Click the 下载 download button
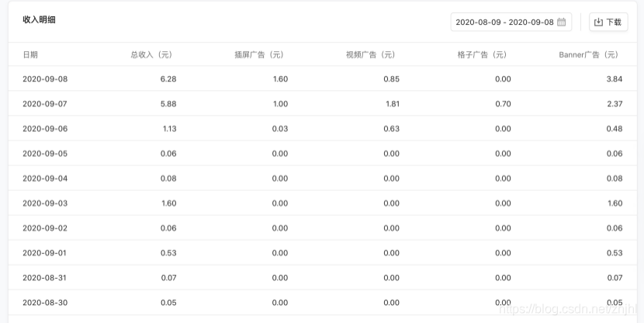 [x=608, y=22]
